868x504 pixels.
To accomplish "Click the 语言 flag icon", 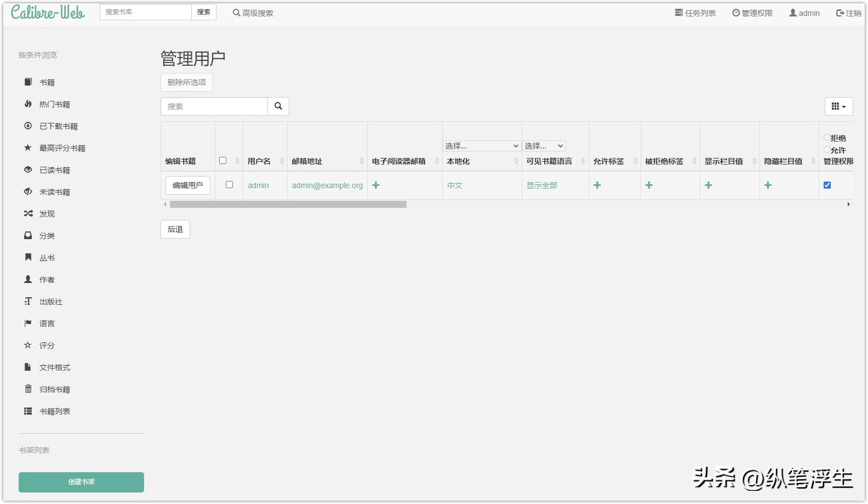I will point(28,323).
